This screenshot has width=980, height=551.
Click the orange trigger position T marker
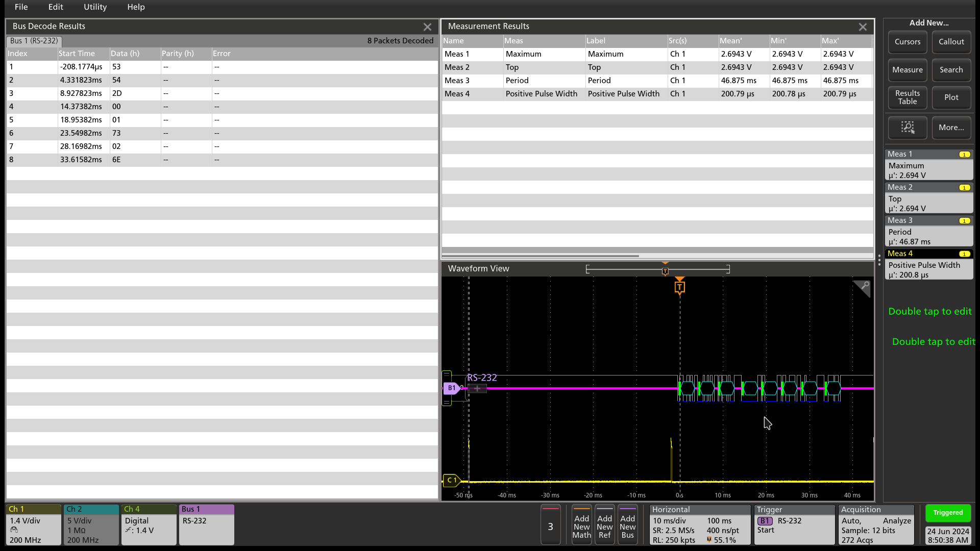(x=679, y=287)
